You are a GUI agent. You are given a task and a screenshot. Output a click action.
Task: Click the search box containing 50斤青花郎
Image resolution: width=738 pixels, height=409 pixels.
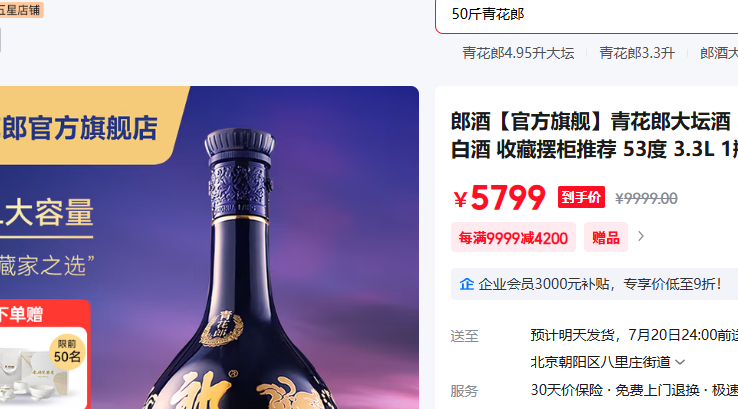point(586,14)
